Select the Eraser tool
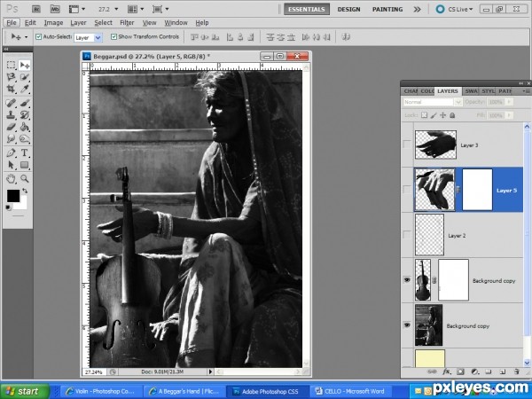Screen dimensions: 532x399 point(12,127)
